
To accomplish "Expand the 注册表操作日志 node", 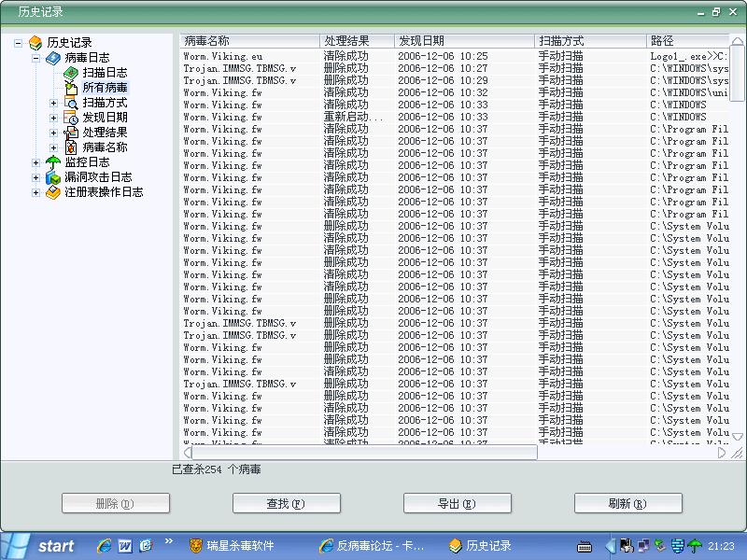I will (x=35, y=193).
